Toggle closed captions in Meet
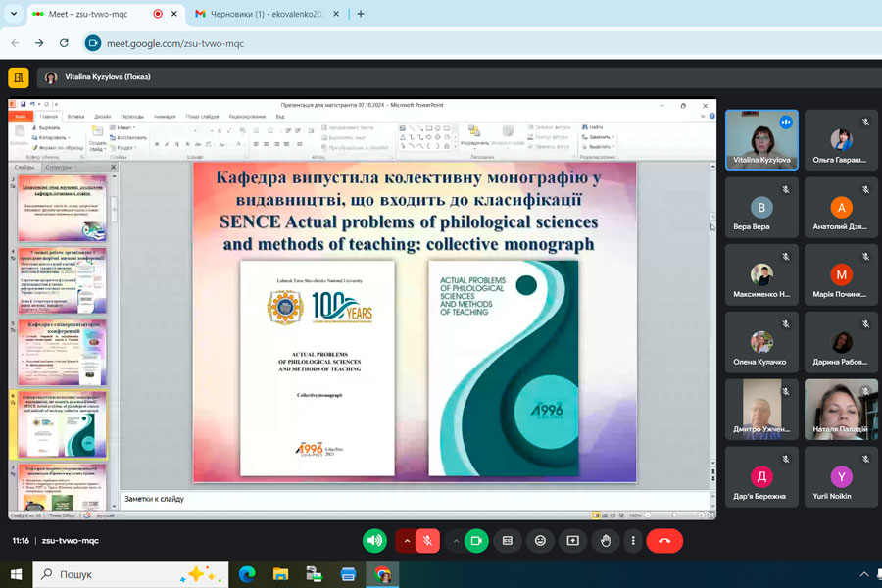The height and width of the screenshot is (588, 882). (508, 540)
